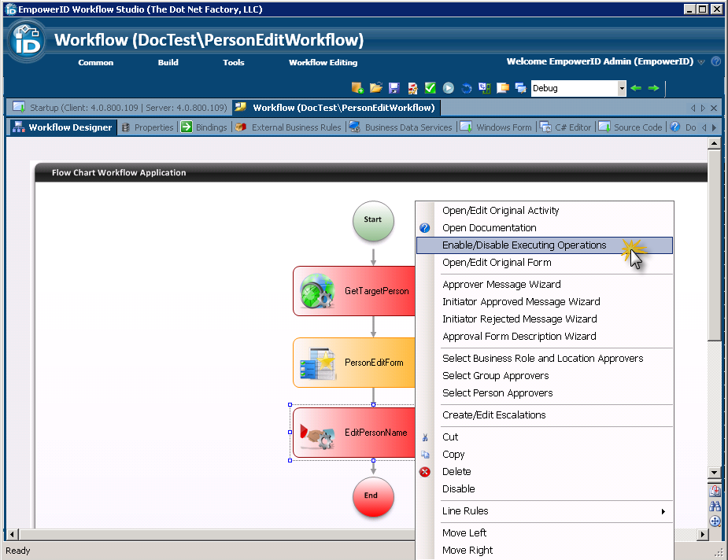The height and width of the screenshot is (560, 728).
Task: Select the Save icon in the toolbar
Action: pos(394,89)
